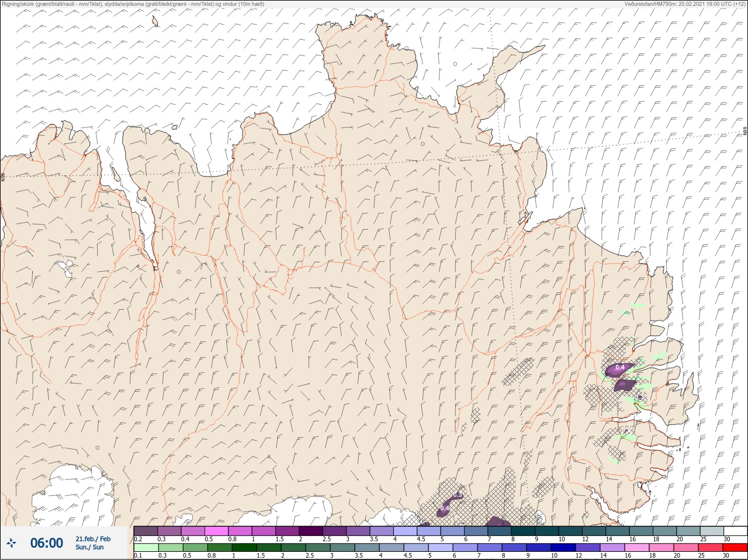This screenshot has height=560, width=748.
Task: Select upper legend dark purple swatch labeled 2
Action: coord(311,531)
